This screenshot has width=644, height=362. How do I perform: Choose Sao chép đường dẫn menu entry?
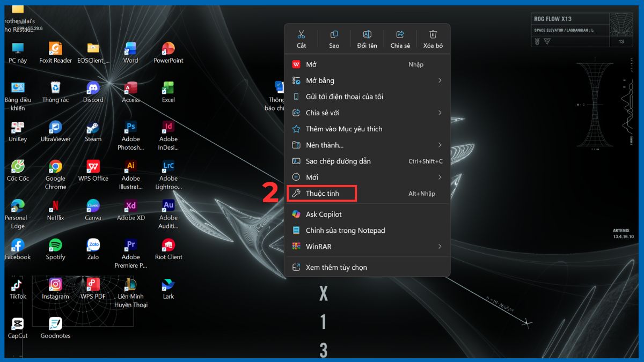(x=367, y=161)
